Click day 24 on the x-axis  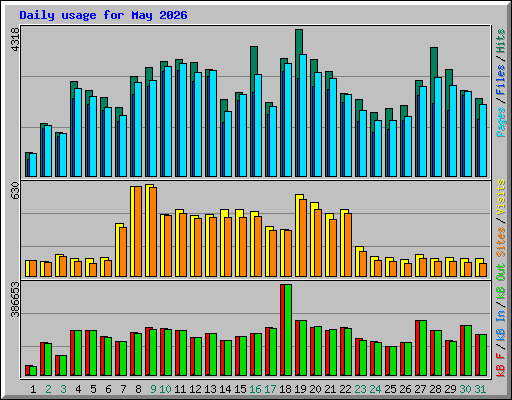(x=375, y=389)
